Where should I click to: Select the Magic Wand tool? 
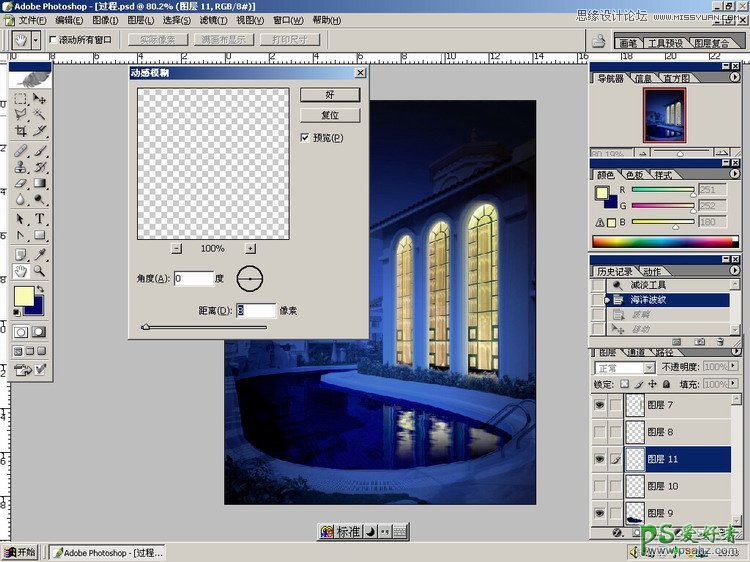coord(40,115)
